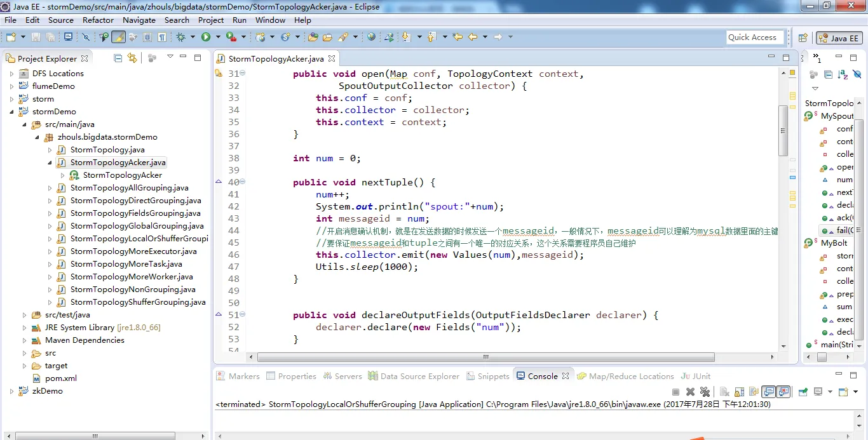This screenshot has width=868, height=440.
Task: Toggle Skip All Breakpoints button
Action: tap(86, 37)
